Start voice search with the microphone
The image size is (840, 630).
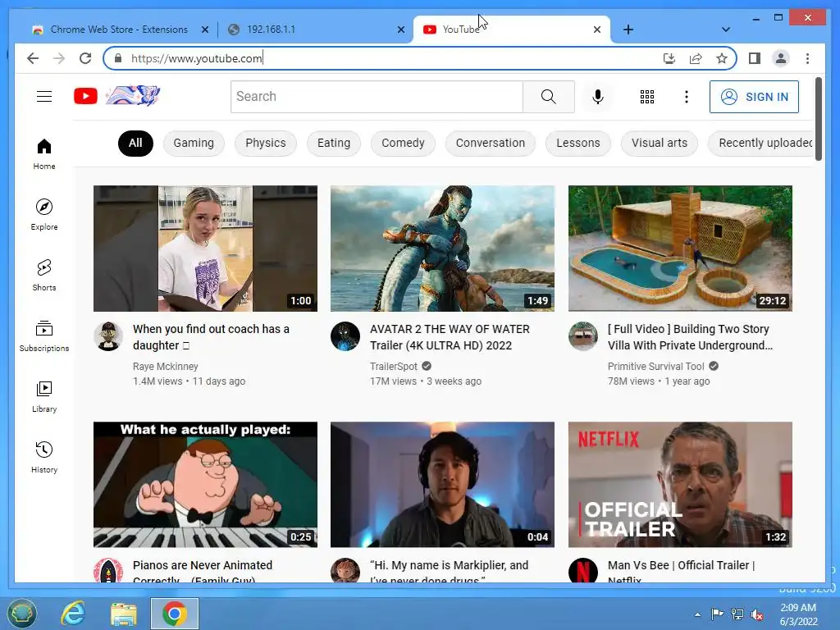pyautogui.click(x=598, y=97)
